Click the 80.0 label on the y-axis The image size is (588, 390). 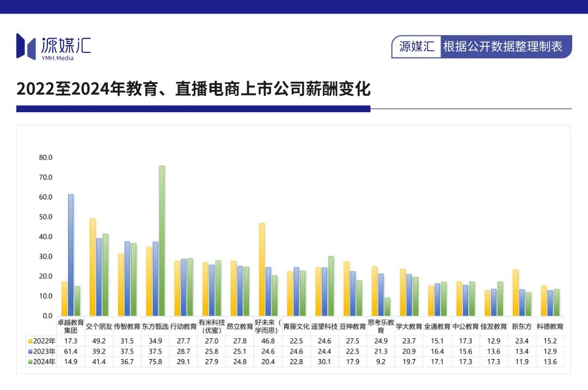click(x=45, y=157)
